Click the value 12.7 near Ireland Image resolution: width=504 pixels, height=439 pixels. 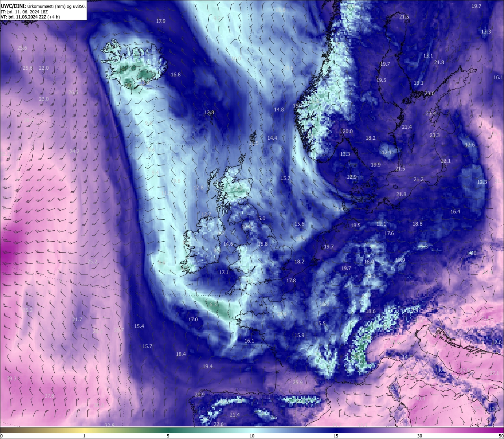click(206, 215)
